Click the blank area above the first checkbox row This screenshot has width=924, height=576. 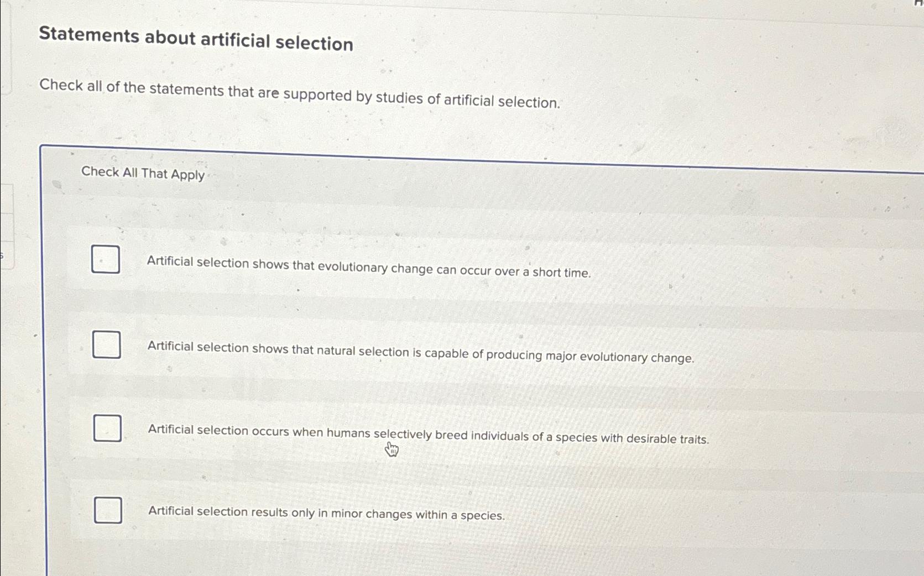(387, 216)
